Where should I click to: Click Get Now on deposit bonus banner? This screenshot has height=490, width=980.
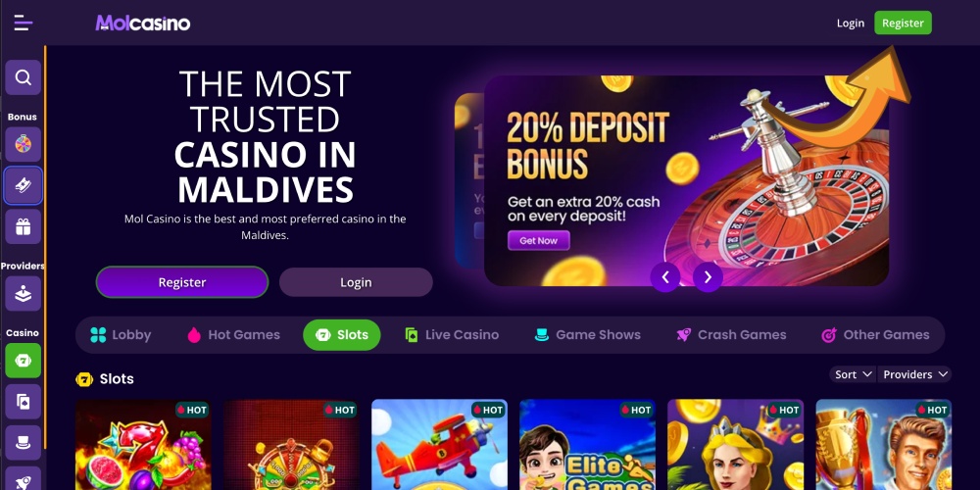click(538, 241)
